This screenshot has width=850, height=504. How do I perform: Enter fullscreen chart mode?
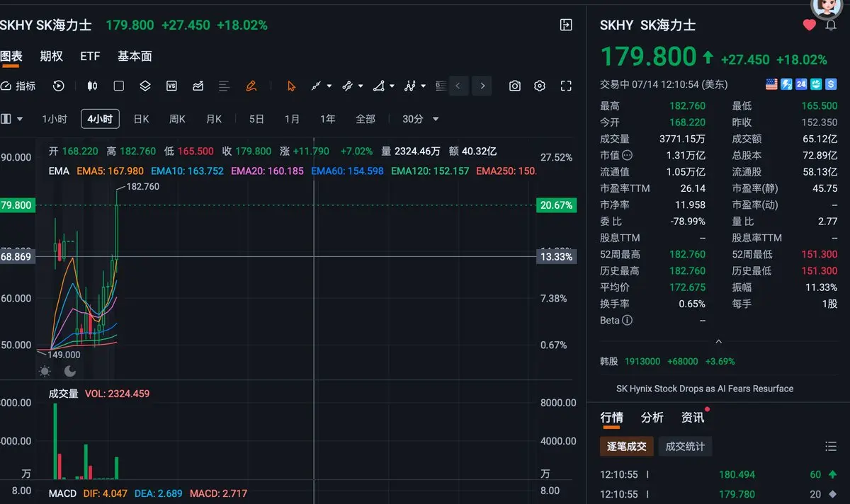pos(566,86)
